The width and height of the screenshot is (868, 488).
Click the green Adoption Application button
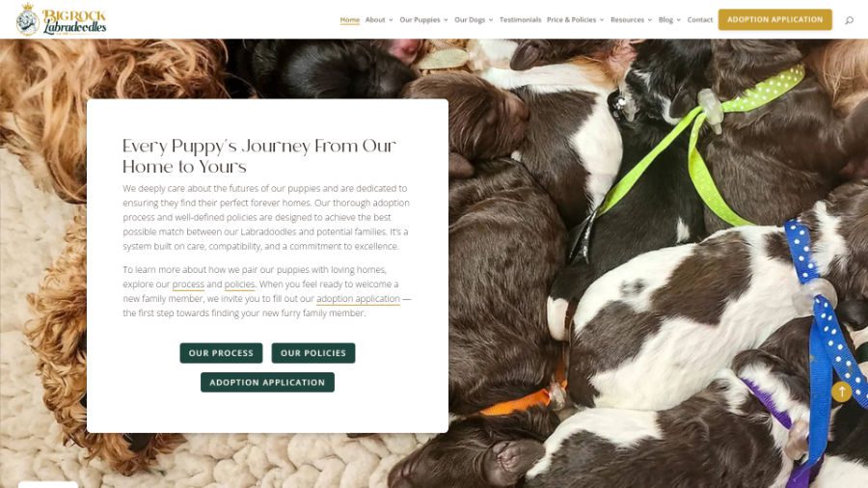(x=267, y=382)
